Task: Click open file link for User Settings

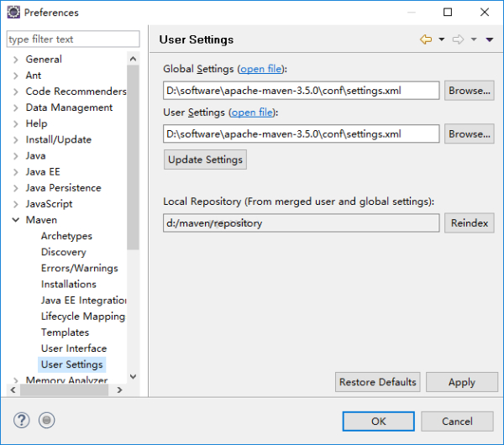Action: pyautogui.click(x=253, y=113)
